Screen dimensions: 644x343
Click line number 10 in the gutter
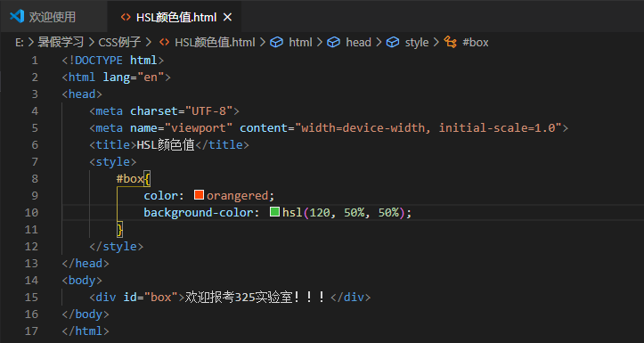[x=31, y=212]
